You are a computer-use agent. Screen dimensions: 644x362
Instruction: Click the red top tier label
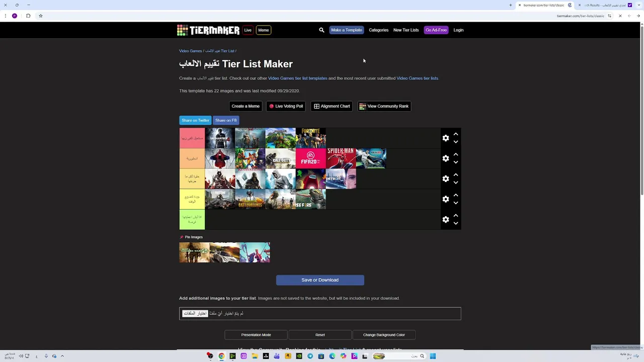[x=192, y=138]
